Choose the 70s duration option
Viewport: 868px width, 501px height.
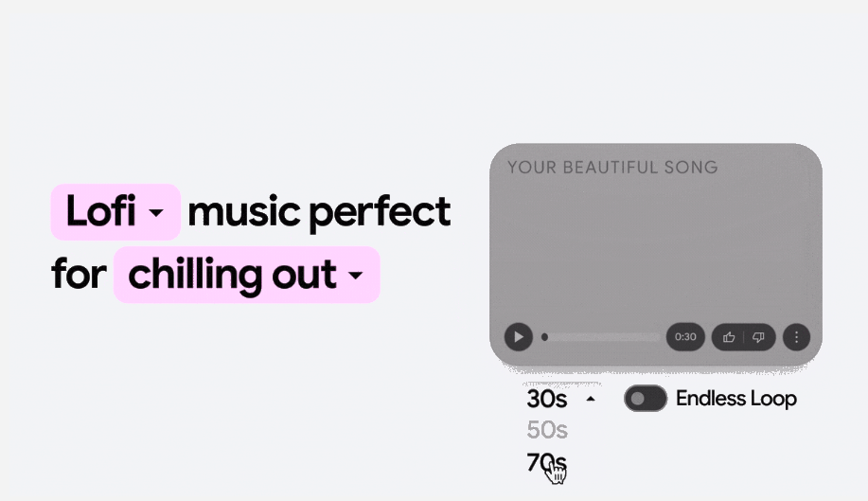coord(547,462)
